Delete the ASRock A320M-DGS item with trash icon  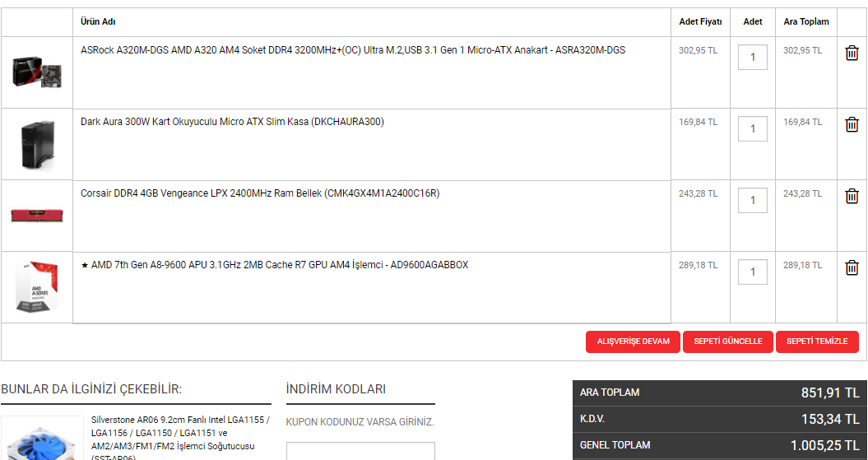tap(852, 53)
